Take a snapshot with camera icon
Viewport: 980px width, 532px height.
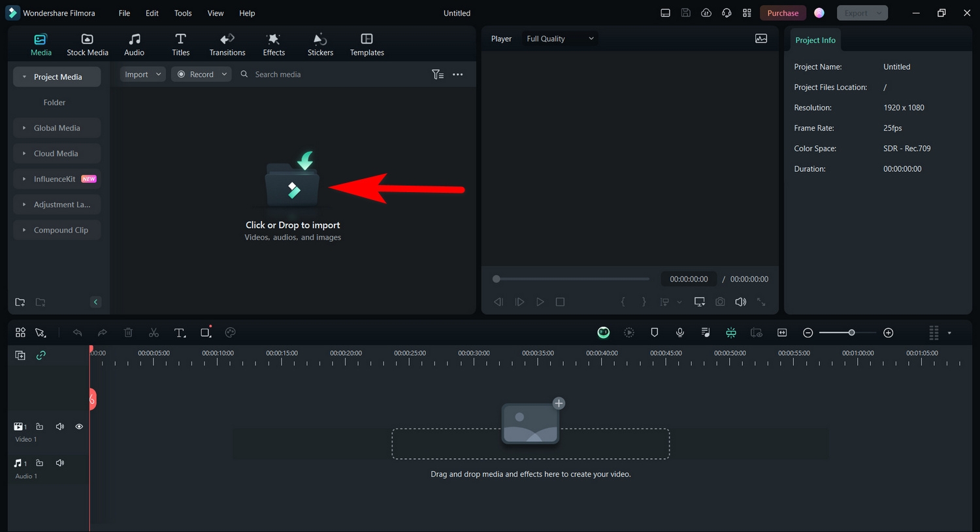(720, 302)
